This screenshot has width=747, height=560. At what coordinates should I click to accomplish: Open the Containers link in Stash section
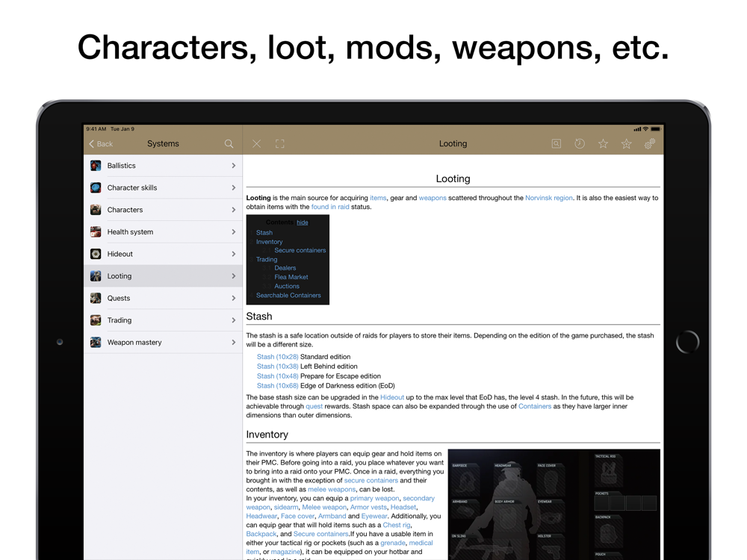coord(535,406)
